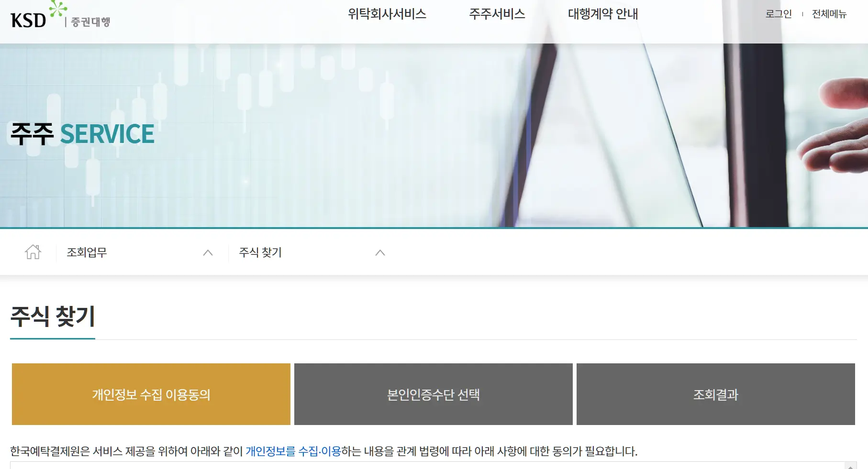Open the 위탁회사서비스 menu

(387, 14)
